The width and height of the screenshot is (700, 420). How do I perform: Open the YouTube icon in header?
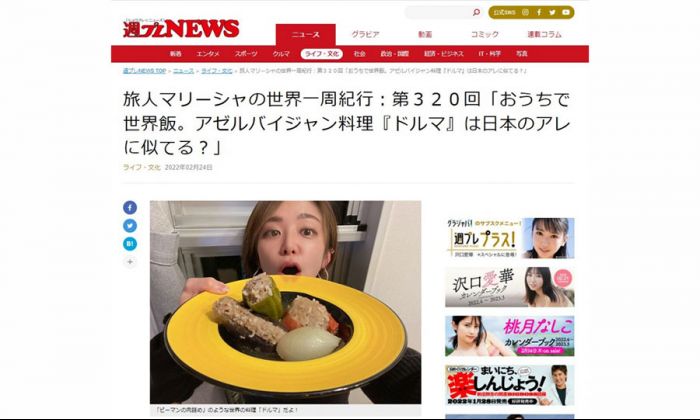(x=566, y=12)
